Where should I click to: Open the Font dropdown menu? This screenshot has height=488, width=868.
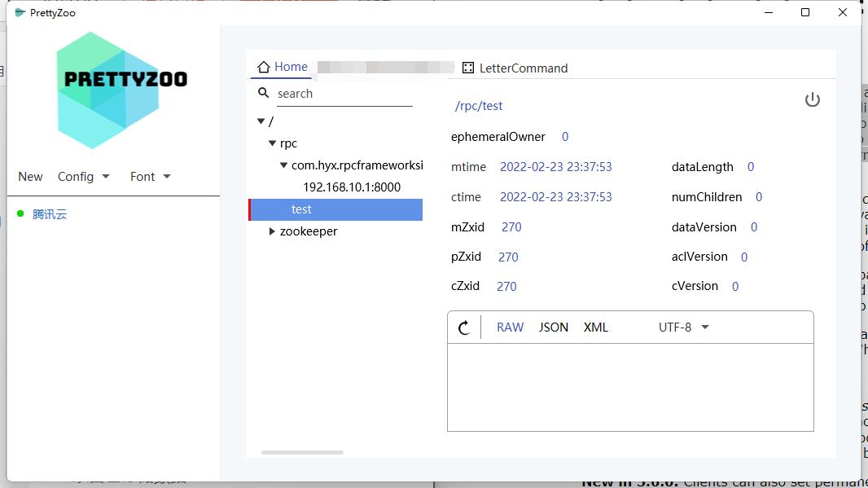click(x=150, y=177)
